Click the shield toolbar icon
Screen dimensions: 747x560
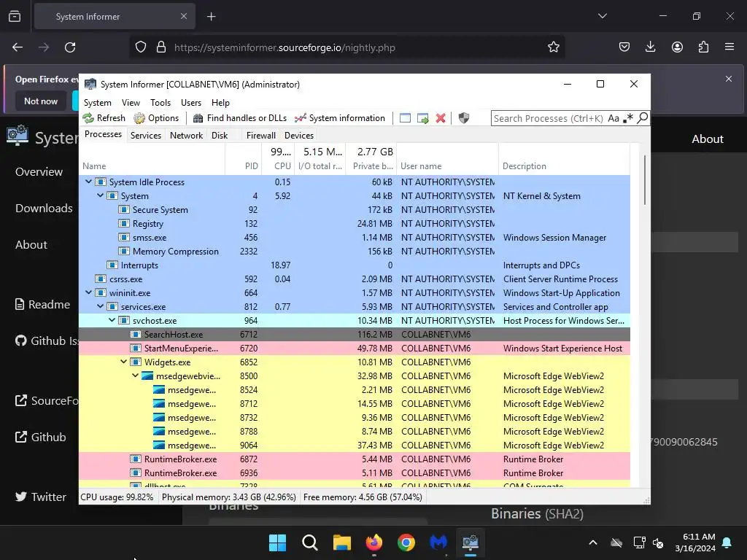click(x=463, y=118)
